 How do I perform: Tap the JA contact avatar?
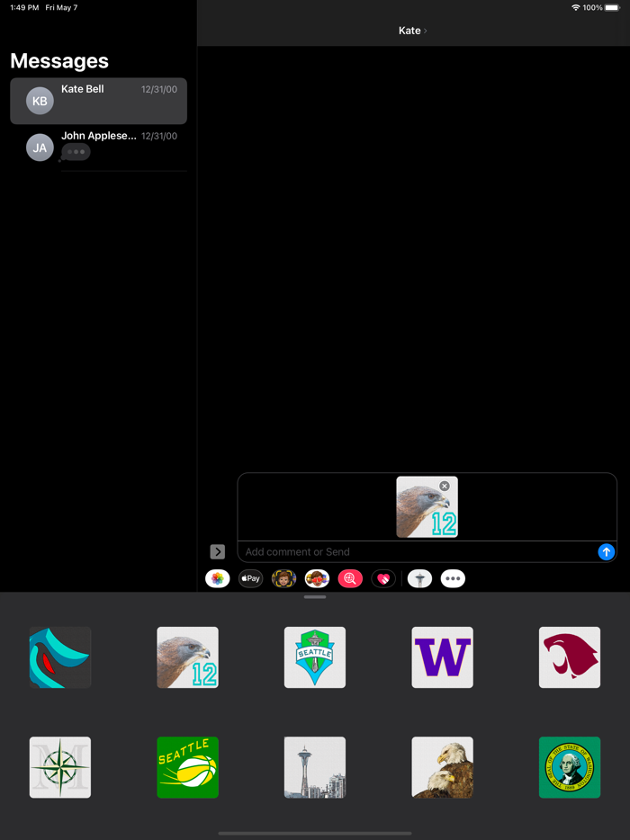coord(40,147)
